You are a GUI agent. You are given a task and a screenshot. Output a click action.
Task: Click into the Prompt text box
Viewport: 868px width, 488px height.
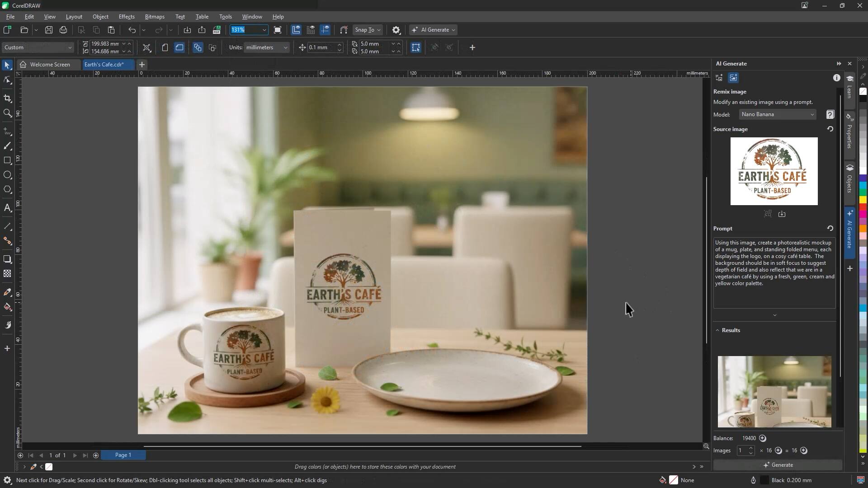click(774, 273)
